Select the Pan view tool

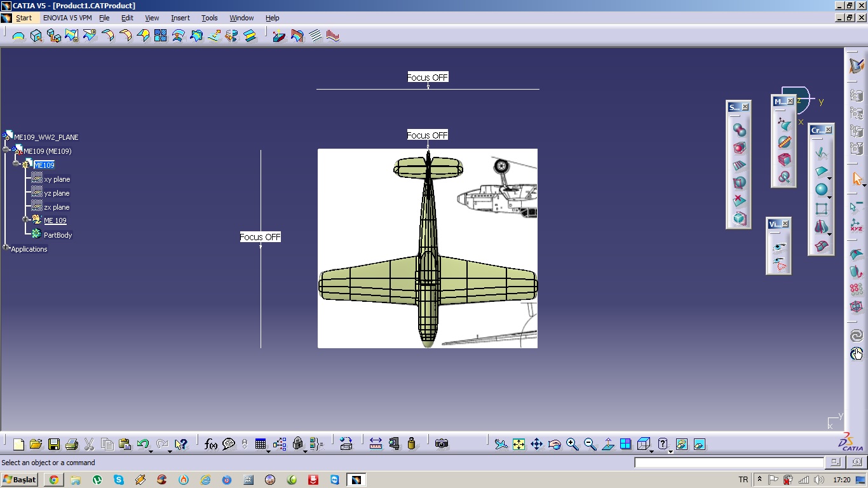536,444
